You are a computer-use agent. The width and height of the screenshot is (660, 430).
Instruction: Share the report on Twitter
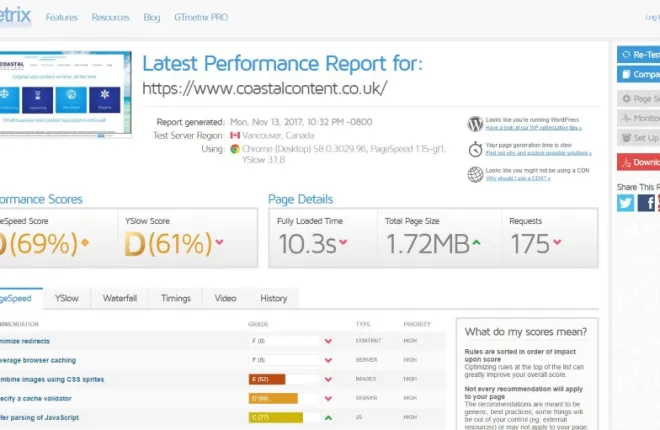[x=625, y=203]
